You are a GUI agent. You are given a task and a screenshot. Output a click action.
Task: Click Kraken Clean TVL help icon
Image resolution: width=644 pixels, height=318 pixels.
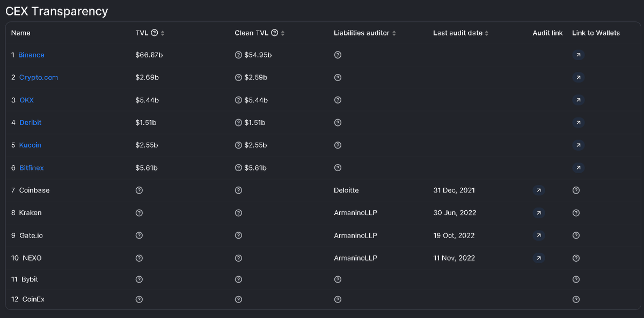click(238, 213)
